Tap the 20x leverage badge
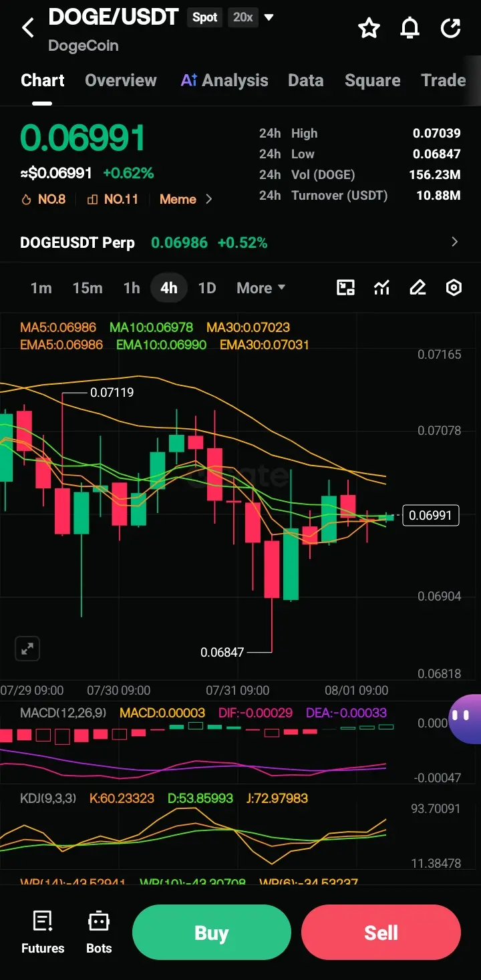 click(x=243, y=17)
